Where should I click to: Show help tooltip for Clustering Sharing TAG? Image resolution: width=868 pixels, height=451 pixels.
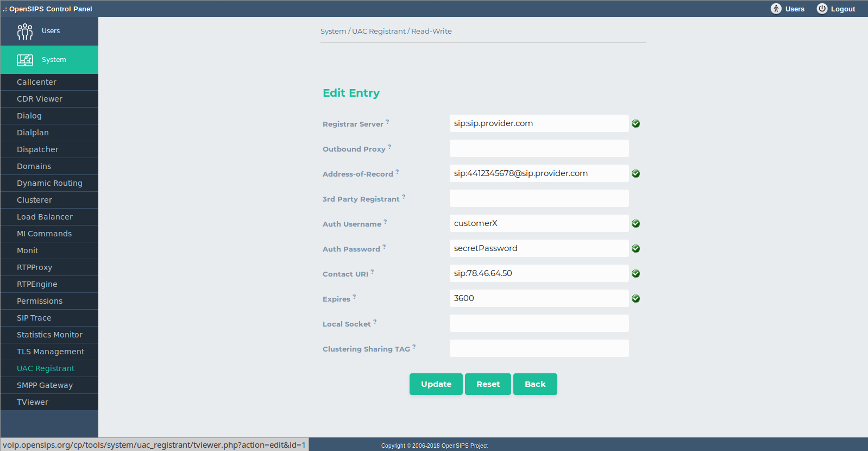(414, 347)
